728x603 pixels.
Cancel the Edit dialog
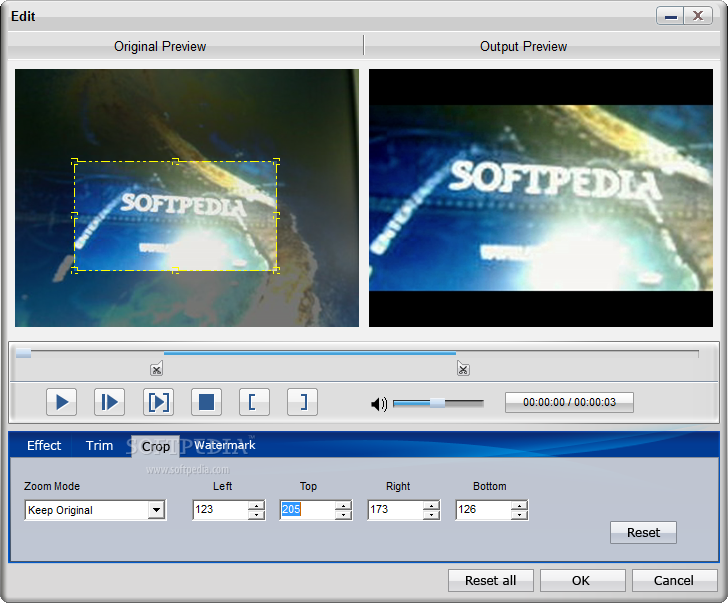tap(673, 580)
